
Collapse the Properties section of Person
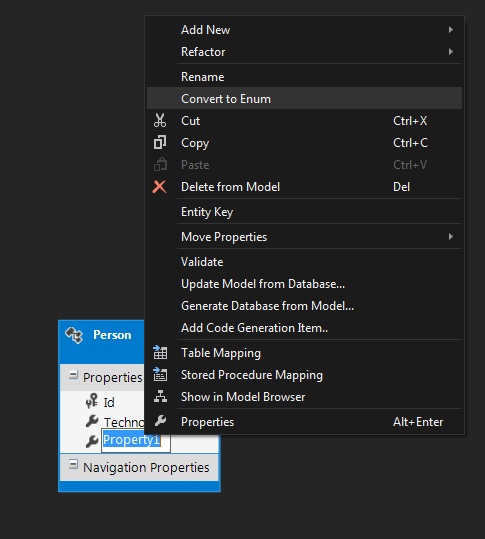[73, 375]
